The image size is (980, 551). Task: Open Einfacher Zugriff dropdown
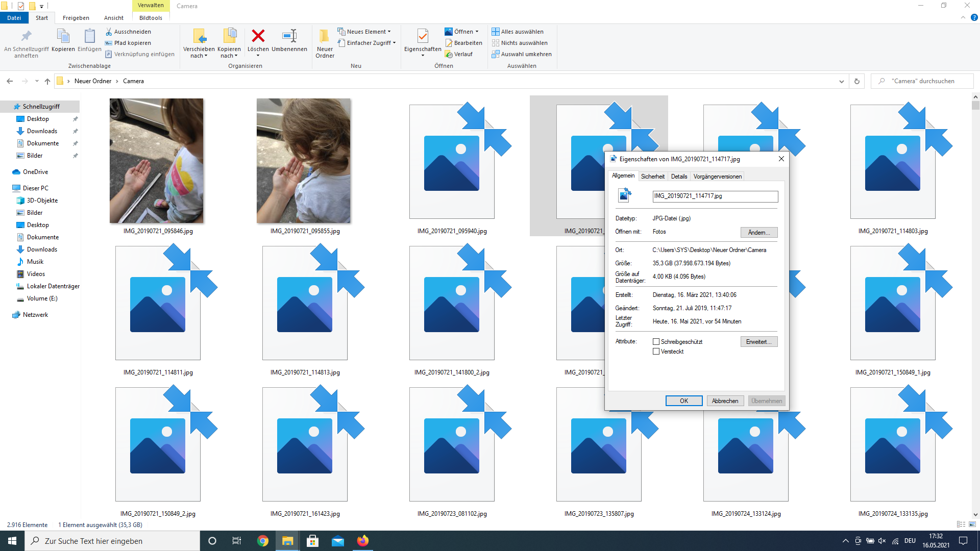(366, 43)
